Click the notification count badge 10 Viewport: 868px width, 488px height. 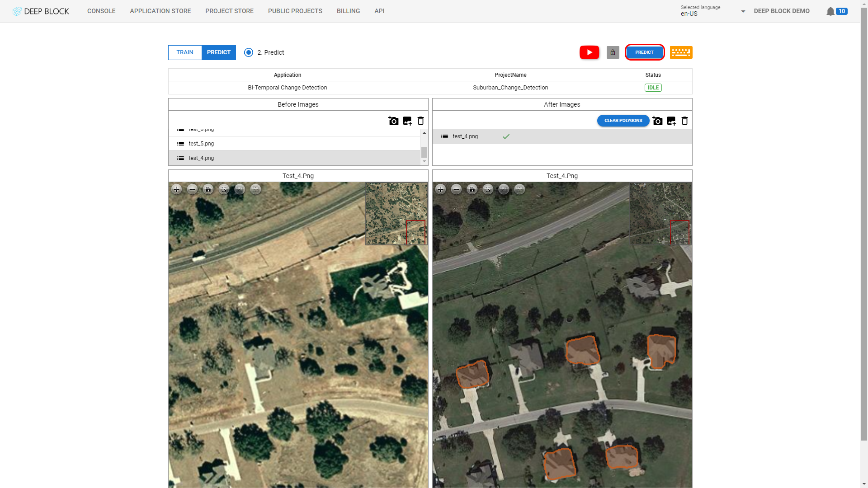tap(841, 11)
